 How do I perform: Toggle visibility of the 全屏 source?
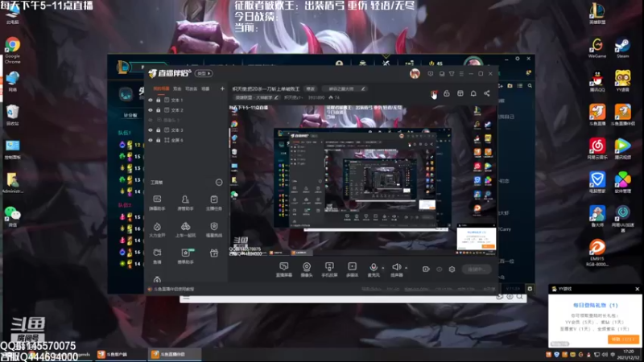(x=151, y=140)
